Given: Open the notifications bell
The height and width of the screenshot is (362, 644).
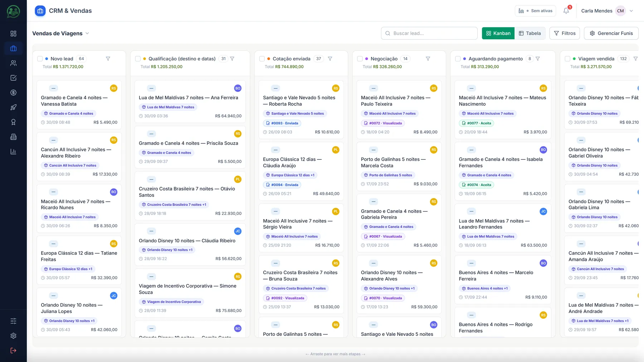Looking at the screenshot, I should [x=566, y=11].
